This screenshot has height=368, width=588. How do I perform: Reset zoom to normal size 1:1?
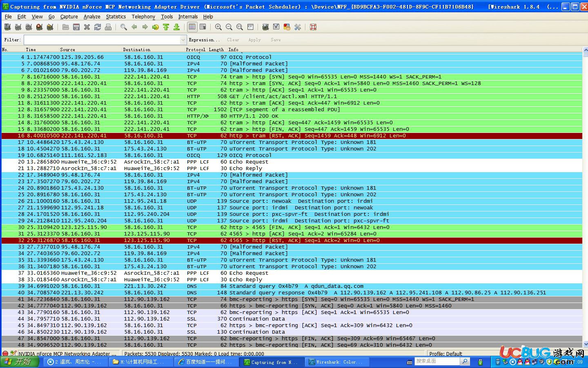tap(239, 27)
